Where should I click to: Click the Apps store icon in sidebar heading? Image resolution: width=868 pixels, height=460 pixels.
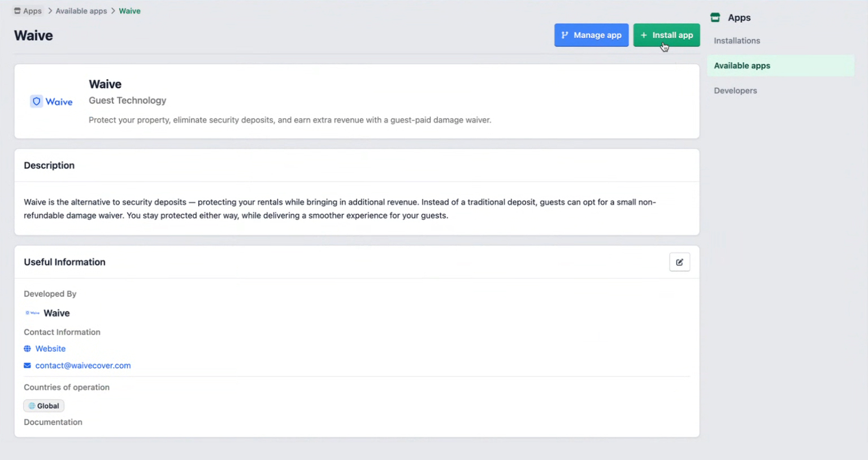coord(715,18)
